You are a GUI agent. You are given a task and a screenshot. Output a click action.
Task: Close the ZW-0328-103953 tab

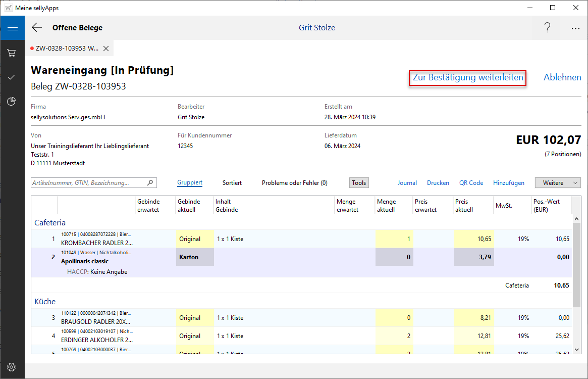106,49
